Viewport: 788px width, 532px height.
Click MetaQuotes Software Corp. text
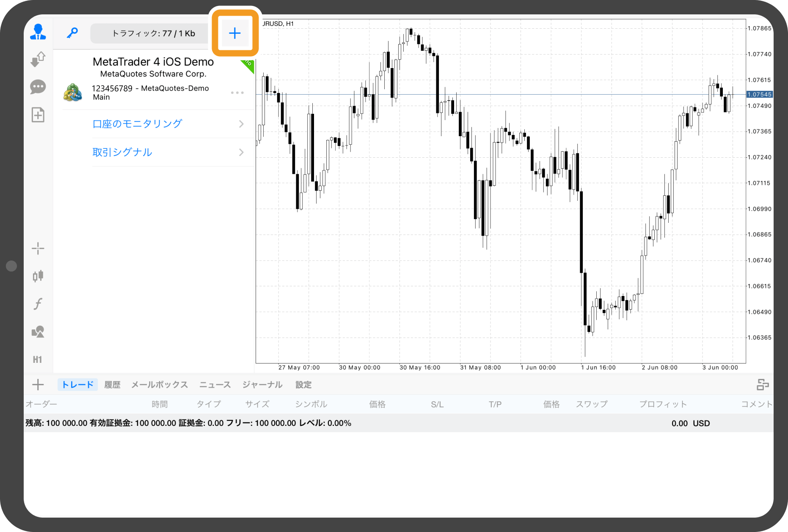coord(153,74)
